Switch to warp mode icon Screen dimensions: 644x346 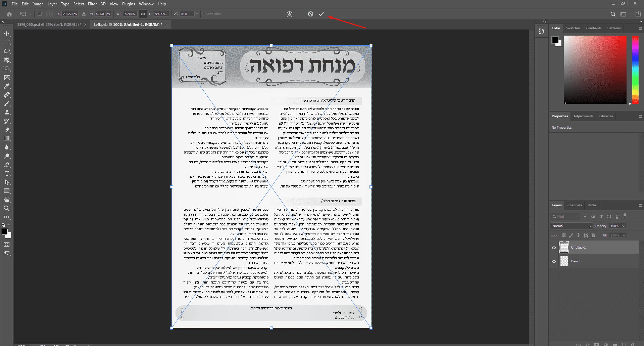point(289,14)
